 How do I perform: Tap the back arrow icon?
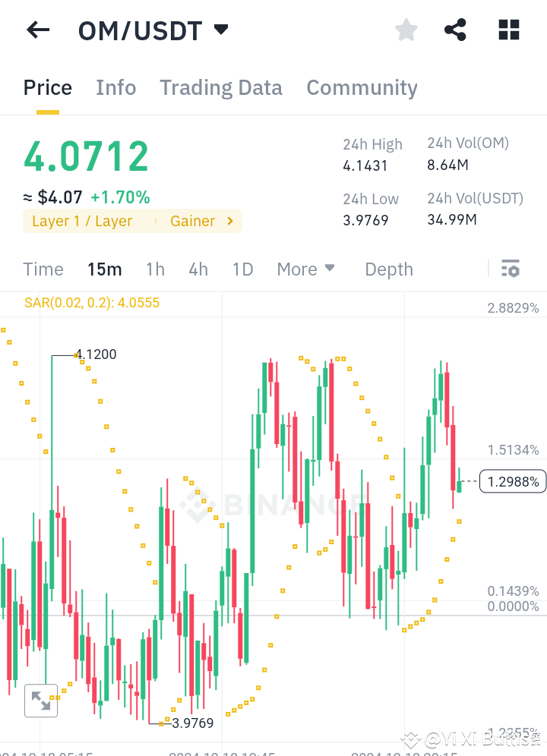coord(37,30)
